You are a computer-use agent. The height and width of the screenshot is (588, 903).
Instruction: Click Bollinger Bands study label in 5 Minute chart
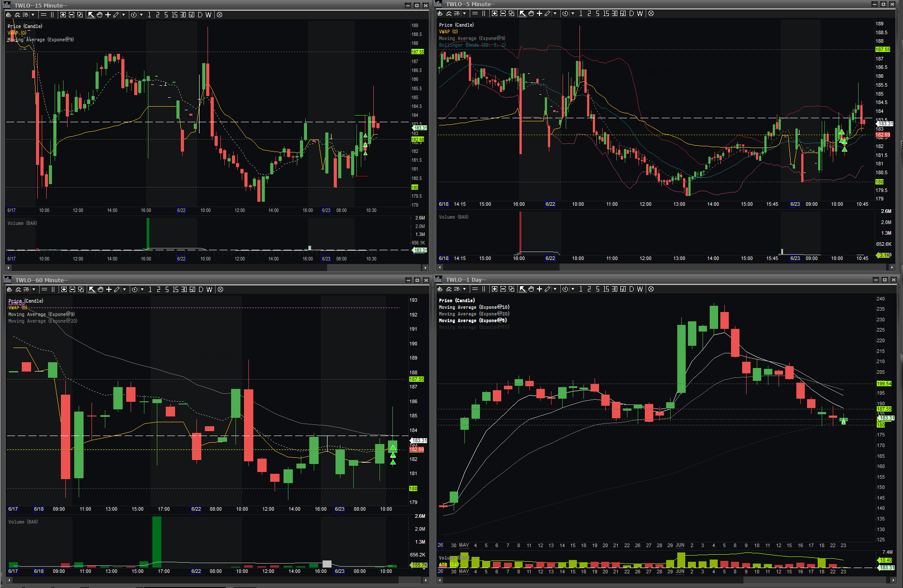(472, 45)
